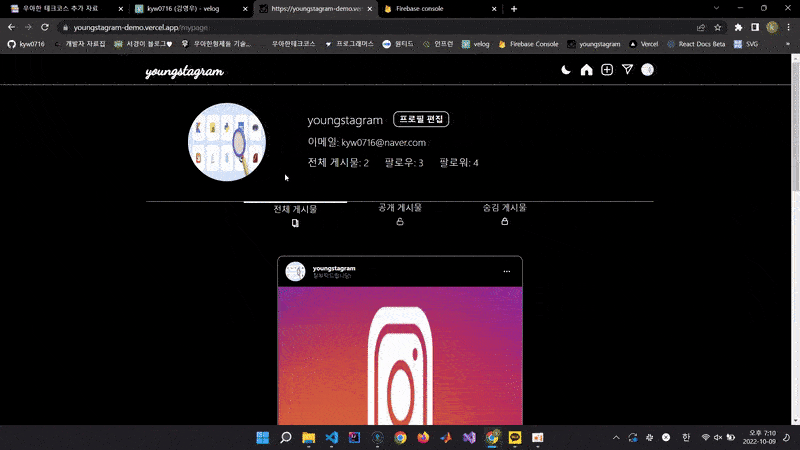Open profile avatar in top navigation
The image size is (800, 450).
(647, 70)
